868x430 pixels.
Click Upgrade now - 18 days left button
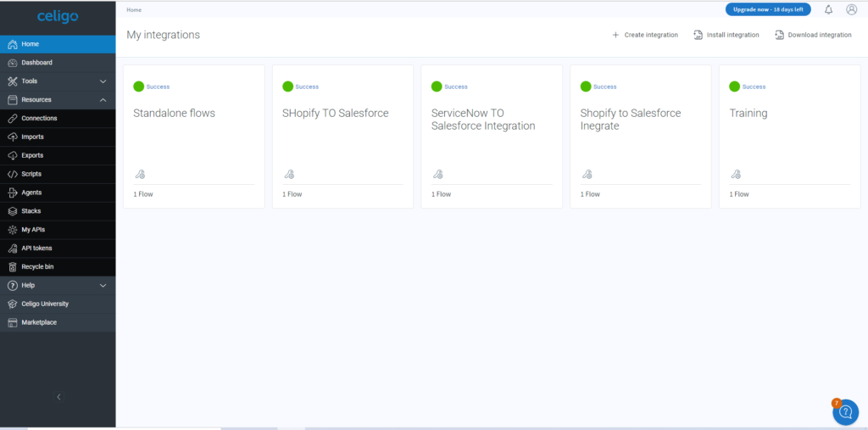pyautogui.click(x=768, y=9)
